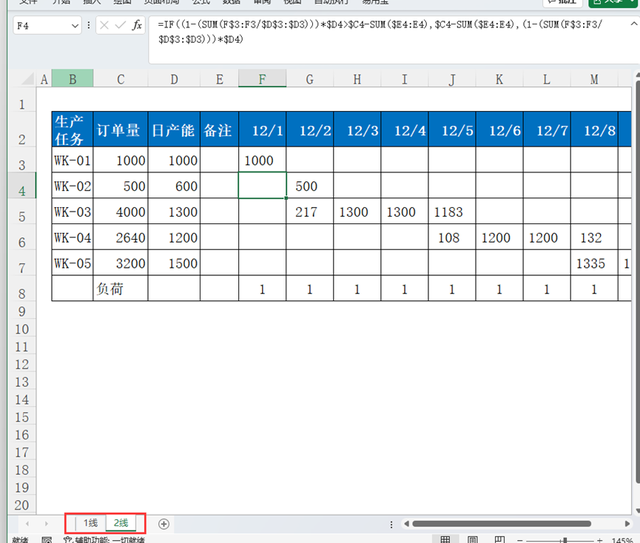The width and height of the screenshot is (640, 543).
Task: Switch to the 1线 sheet tab
Action: point(91,523)
